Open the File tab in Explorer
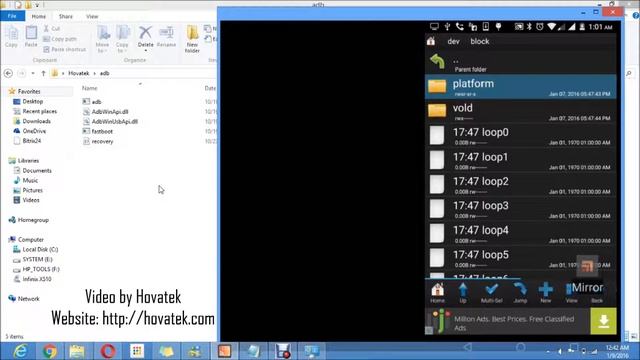Screen dimensions: 640x360 click(12, 16)
